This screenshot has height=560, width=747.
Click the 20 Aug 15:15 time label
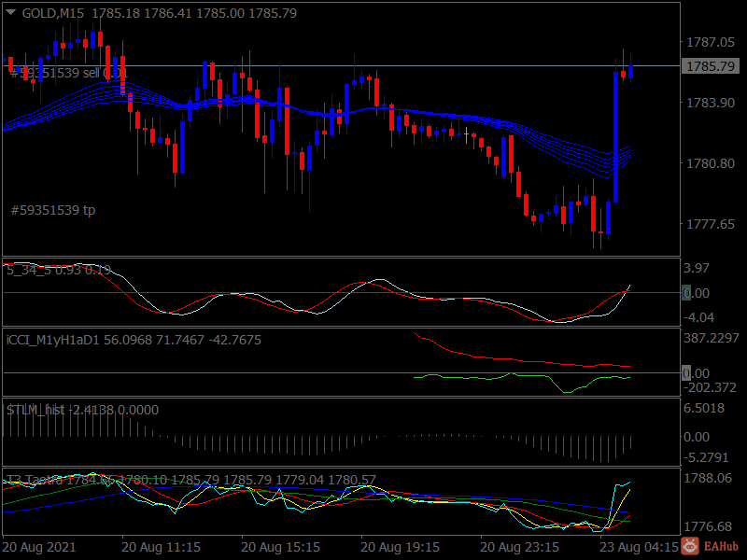(280, 547)
